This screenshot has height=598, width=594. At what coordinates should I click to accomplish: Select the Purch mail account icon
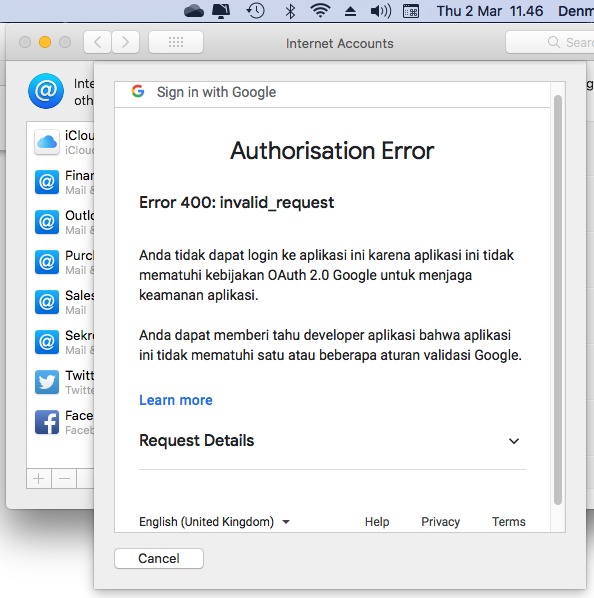[x=47, y=262]
